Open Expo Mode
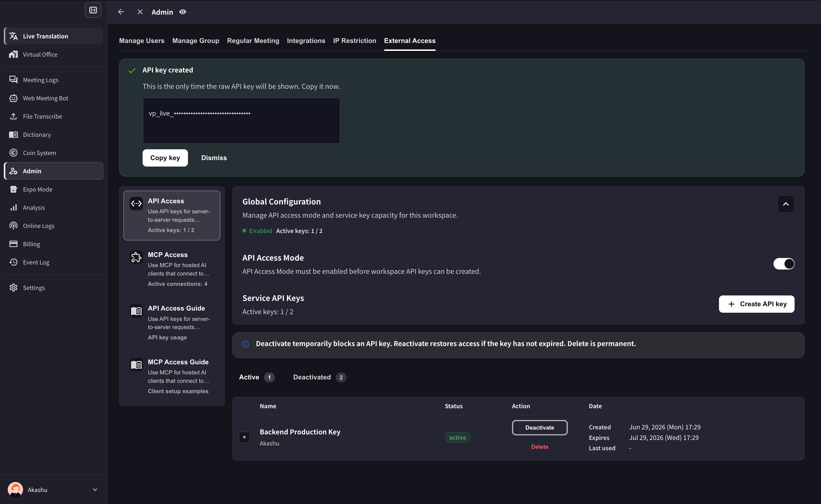 pos(53,189)
